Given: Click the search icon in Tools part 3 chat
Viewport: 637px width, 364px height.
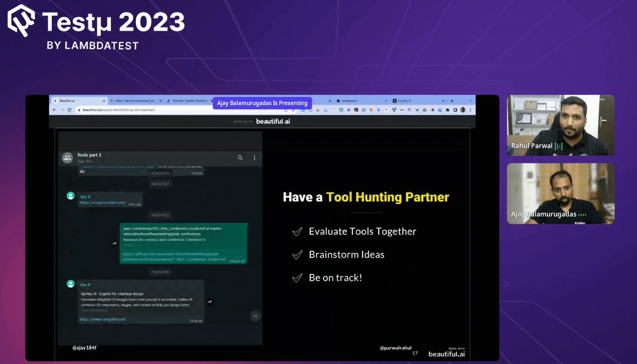Looking at the screenshot, I should tap(240, 158).
